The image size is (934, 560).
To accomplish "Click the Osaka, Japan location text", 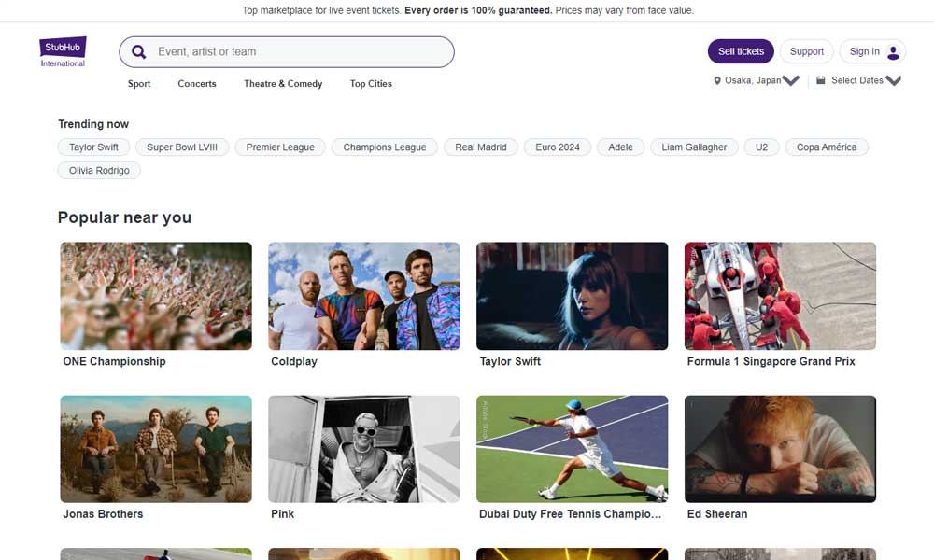I will (x=752, y=80).
